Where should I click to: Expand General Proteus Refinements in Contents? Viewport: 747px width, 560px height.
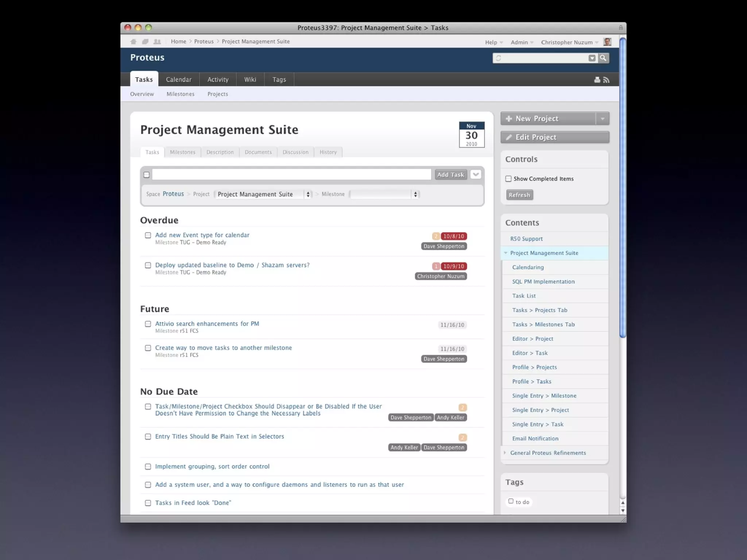point(505,453)
